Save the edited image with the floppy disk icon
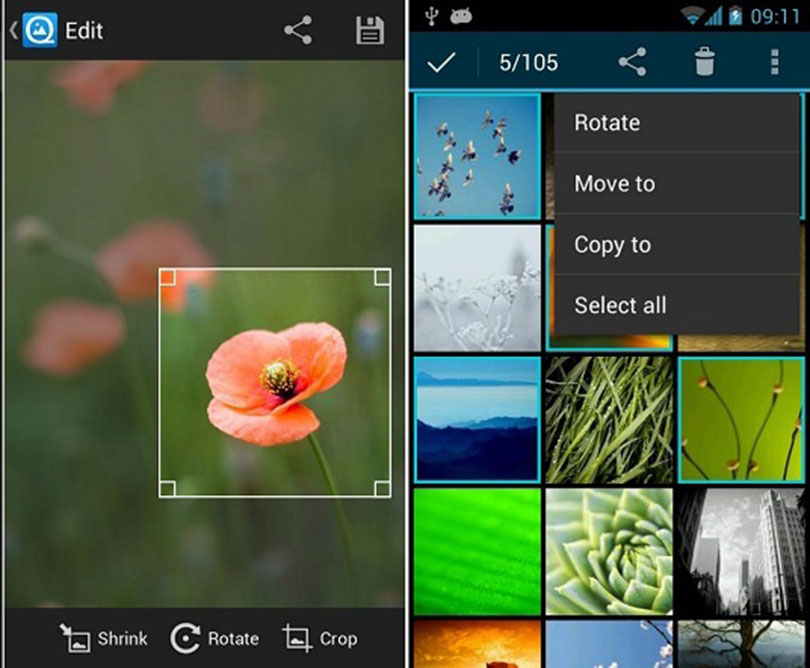Screen dimensions: 810x668 pos(370,30)
